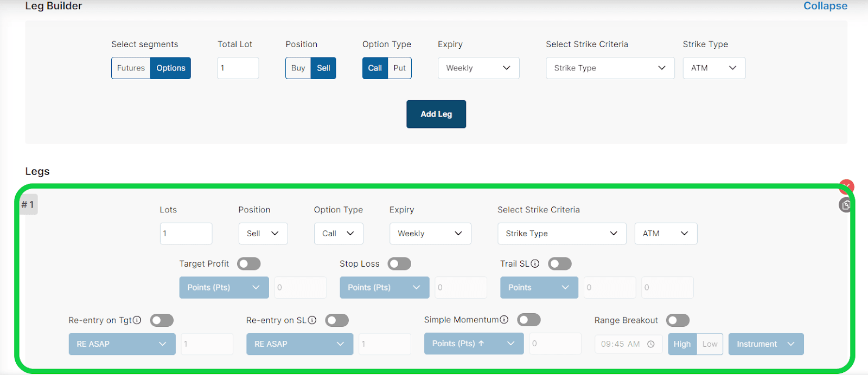Select the Futures segment
Viewport: 868px width, 375px height.
[x=131, y=68]
